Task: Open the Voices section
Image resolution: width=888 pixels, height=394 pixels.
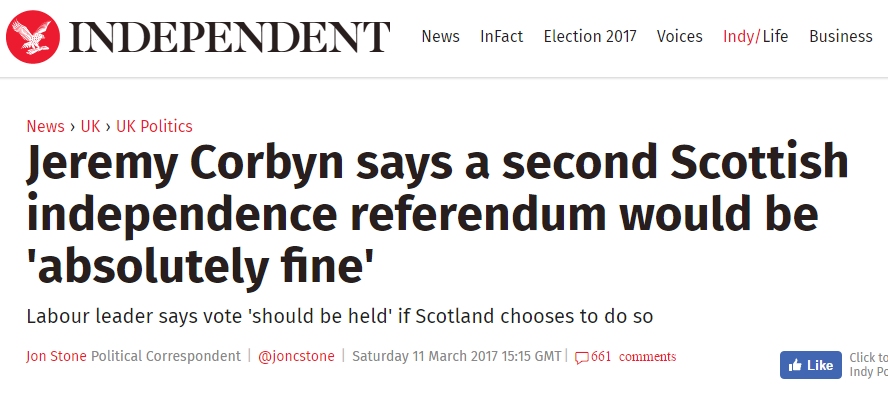Action: tap(680, 36)
